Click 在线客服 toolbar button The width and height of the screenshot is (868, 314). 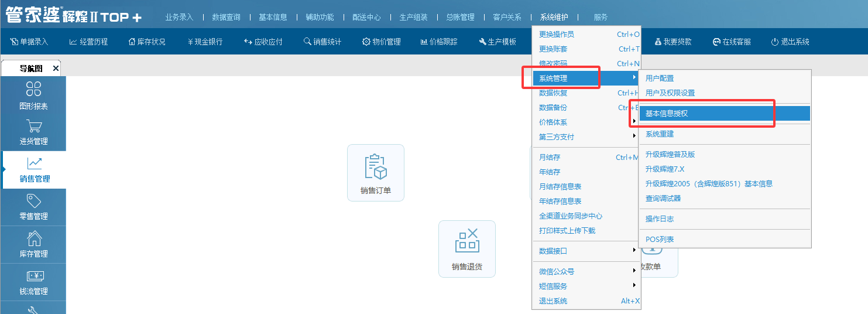731,42
